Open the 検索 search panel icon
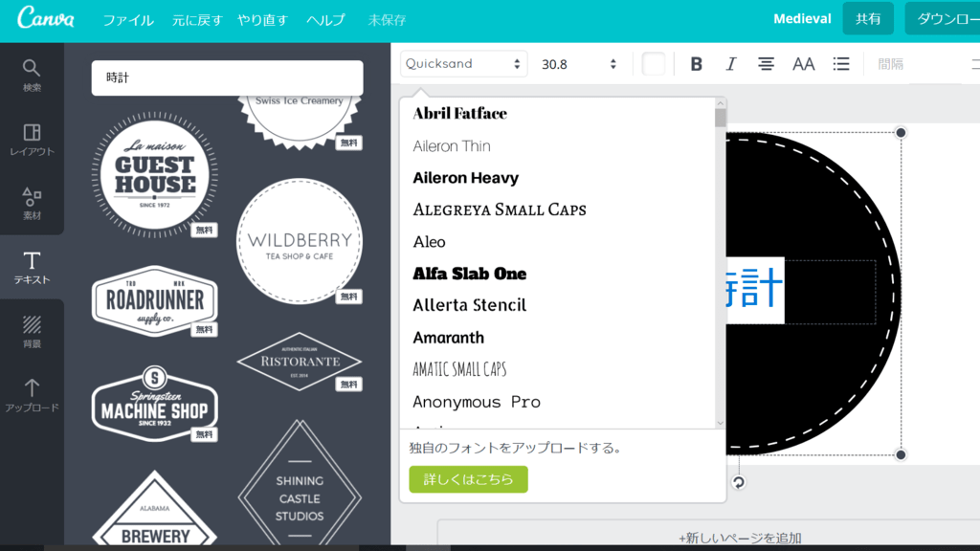The width and height of the screenshot is (980, 551). tap(32, 76)
